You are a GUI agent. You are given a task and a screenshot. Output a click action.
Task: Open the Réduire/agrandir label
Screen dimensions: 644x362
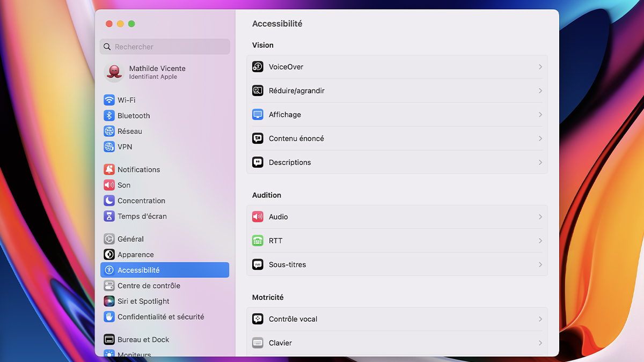[297, 91]
